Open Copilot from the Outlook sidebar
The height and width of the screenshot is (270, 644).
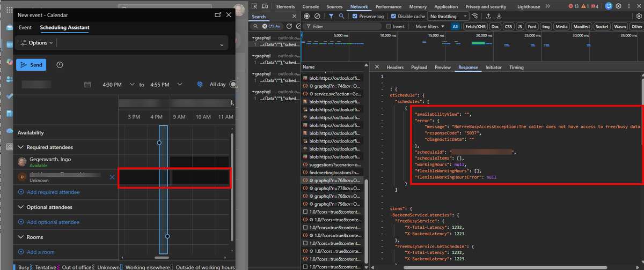point(9,62)
